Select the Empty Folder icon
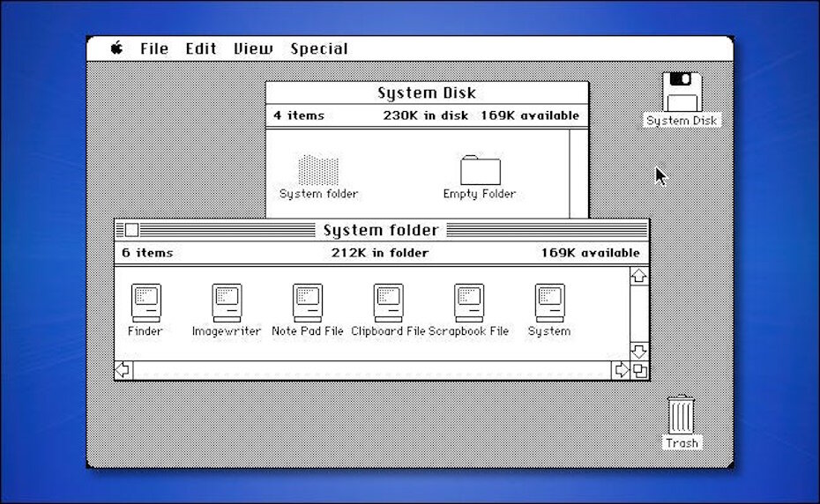The width and height of the screenshot is (820, 504). 480,170
